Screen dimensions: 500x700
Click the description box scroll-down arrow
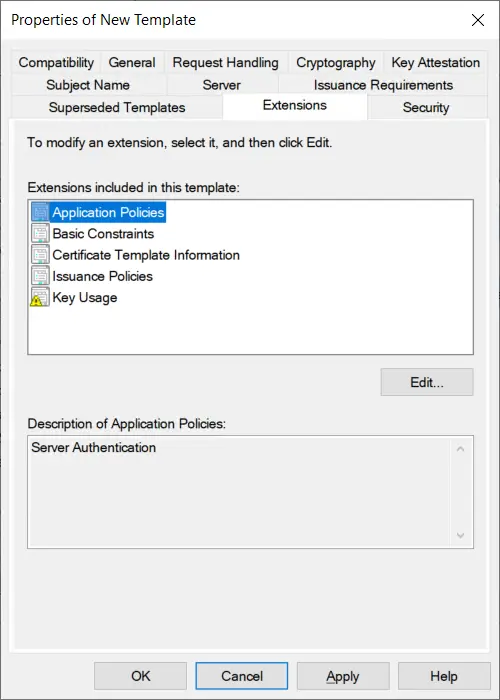tap(461, 535)
